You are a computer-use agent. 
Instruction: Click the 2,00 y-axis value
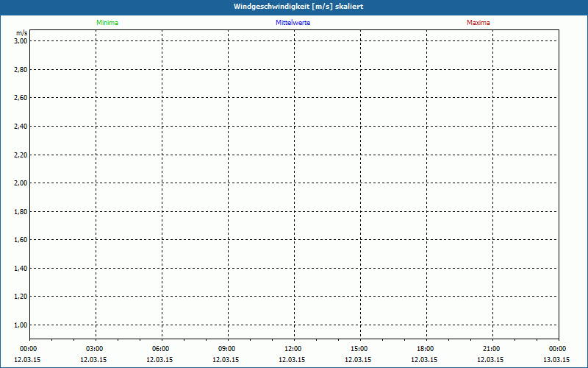[21, 183]
